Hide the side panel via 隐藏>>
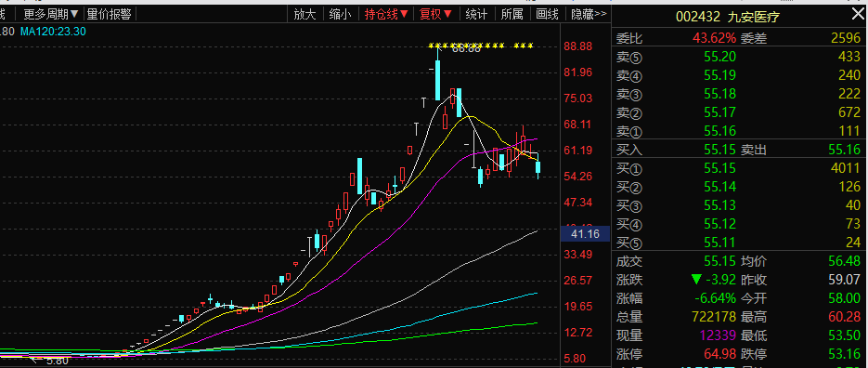The height and width of the screenshot is (368, 868). click(x=589, y=14)
